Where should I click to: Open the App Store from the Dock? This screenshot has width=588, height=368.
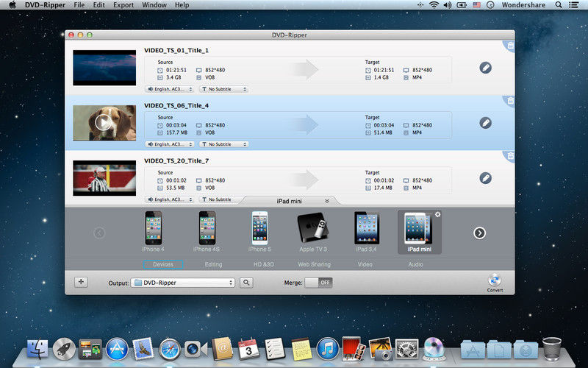pos(117,349)
